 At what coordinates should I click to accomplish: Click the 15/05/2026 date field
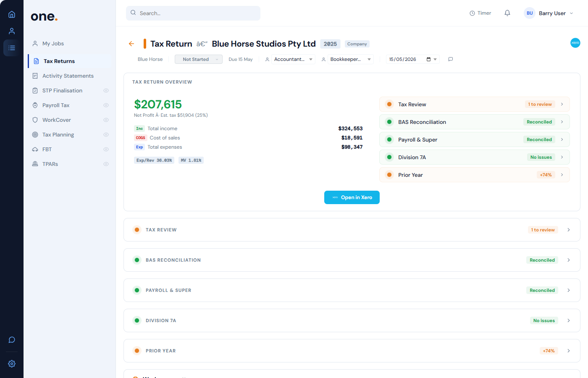tap(412, 59)
